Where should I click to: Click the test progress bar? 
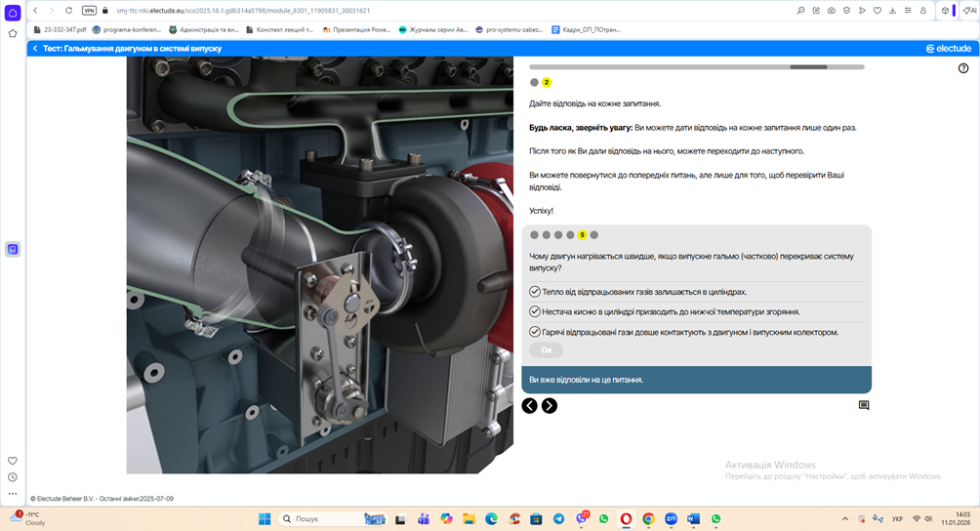(x=696, y=67)
